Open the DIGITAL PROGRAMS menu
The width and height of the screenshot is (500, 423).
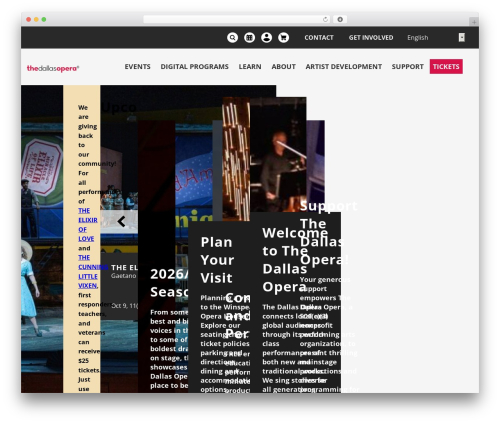194,67
